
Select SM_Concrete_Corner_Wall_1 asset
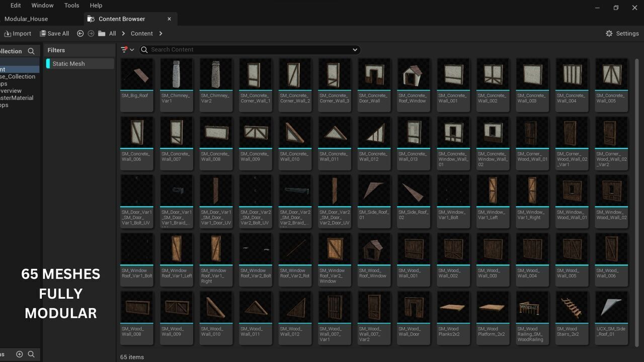[x=256, y=85]
